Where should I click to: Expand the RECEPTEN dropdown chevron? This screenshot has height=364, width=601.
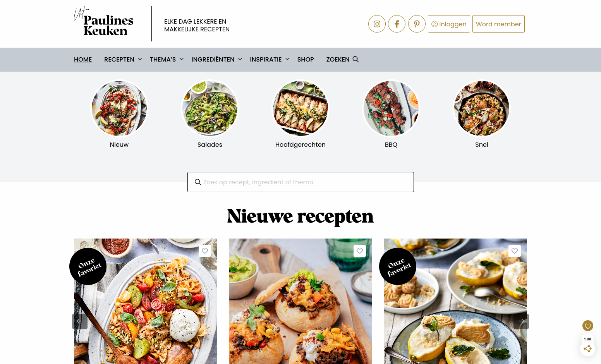point(140,59)
